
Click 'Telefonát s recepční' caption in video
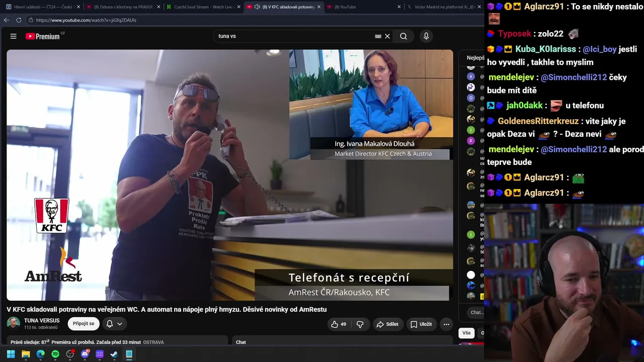(349, 278)
